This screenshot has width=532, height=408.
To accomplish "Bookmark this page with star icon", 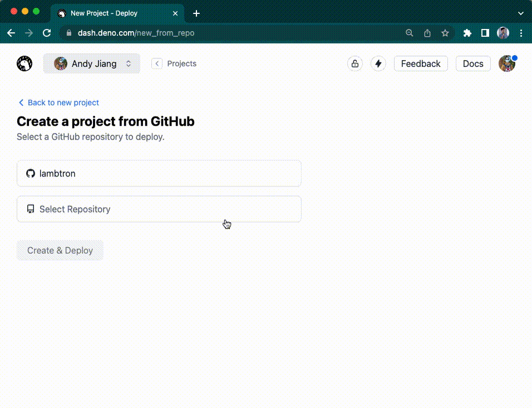I will tap(445, 33).
